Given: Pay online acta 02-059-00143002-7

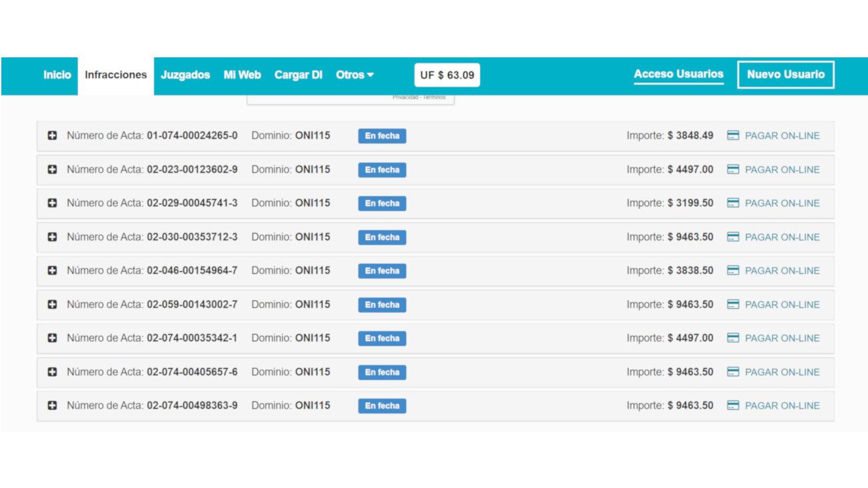Looking at the screenshot, I should click(782, 304).
